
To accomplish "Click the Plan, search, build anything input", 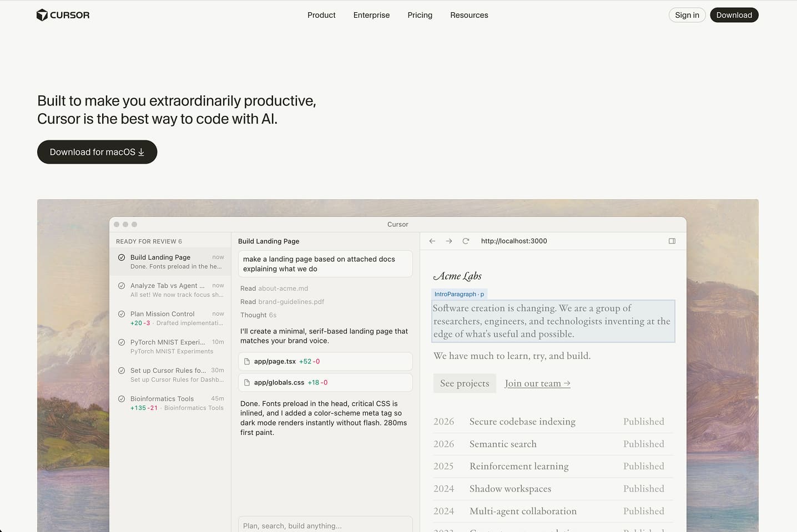I will (325, 525).
